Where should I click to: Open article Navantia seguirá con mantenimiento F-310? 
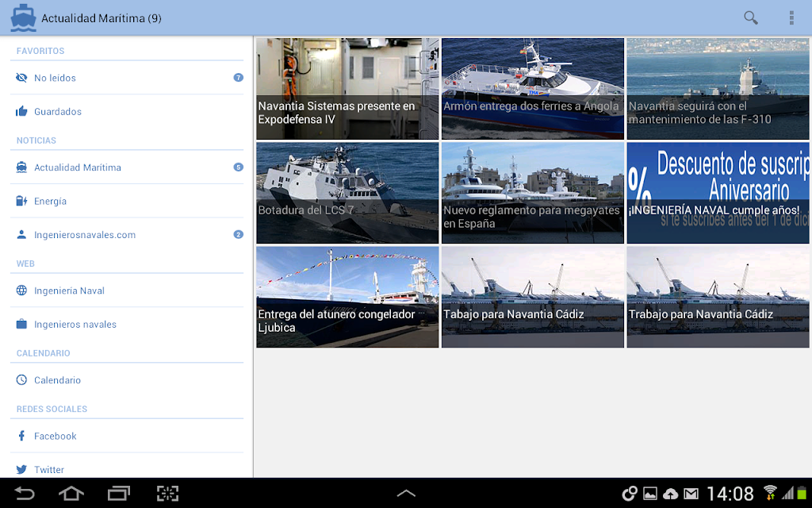pos(718,89)
